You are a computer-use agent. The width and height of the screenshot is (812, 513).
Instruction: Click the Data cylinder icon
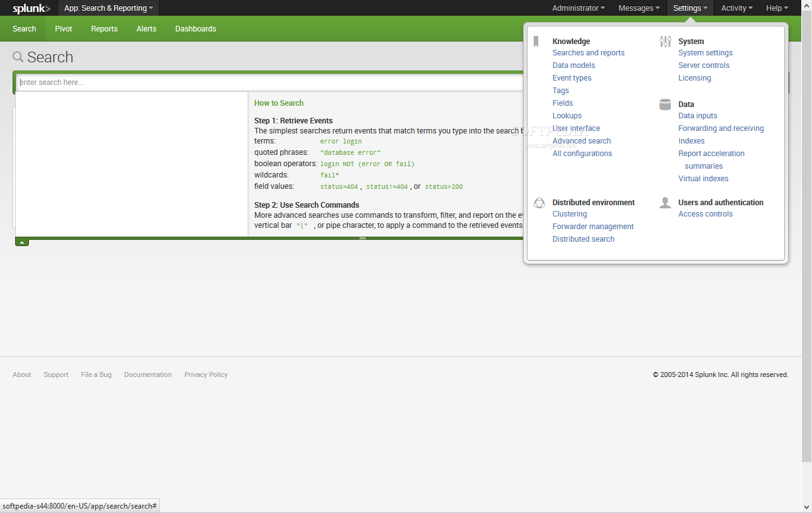(x=665, y=104)
